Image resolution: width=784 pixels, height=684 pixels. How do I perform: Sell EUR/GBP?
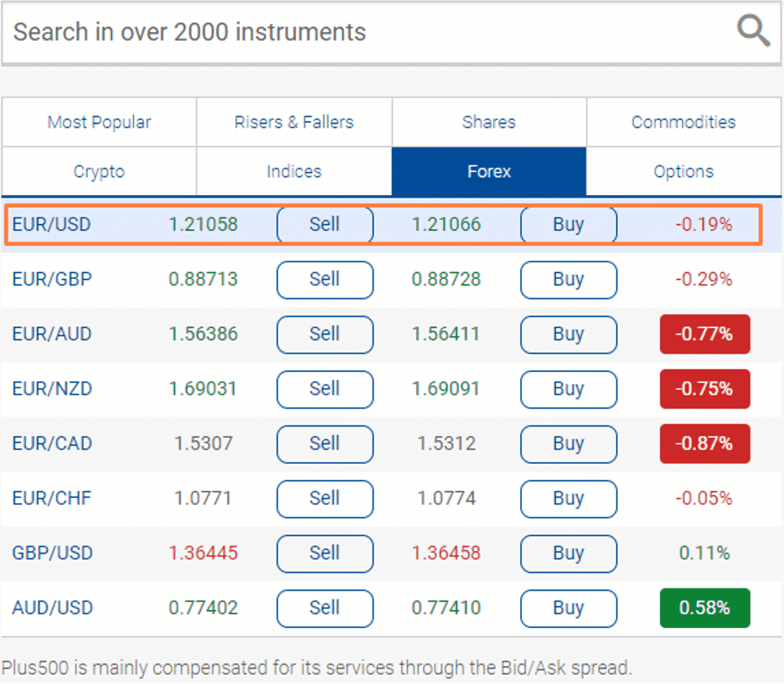click(325, 280)
